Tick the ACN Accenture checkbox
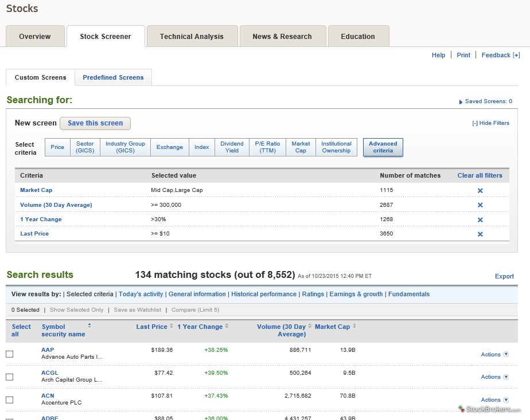Viewport: 530px width, 420px height. [9, 400]
